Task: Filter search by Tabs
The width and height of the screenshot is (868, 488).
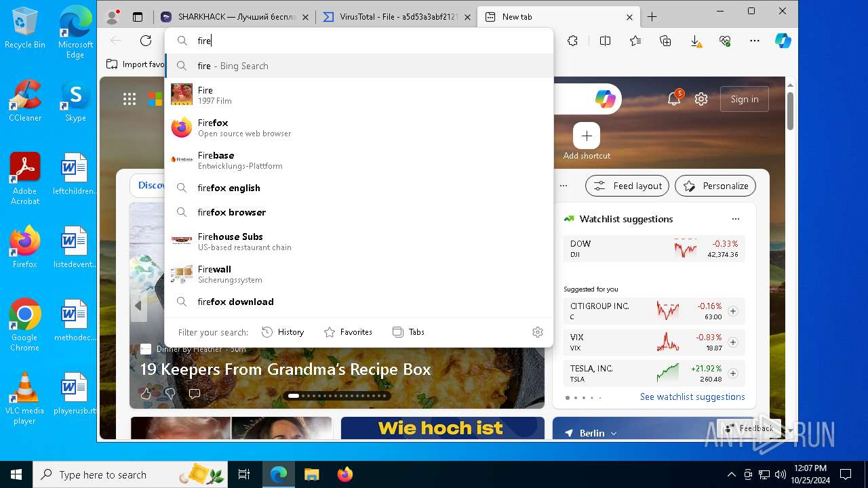Action: (408, 332)
